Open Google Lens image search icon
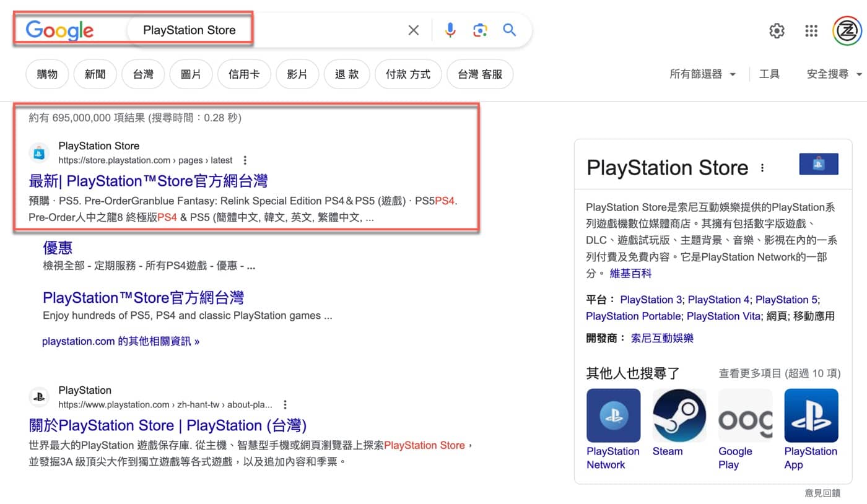Viewport: 867px width, 504px height. pos(480,30)
